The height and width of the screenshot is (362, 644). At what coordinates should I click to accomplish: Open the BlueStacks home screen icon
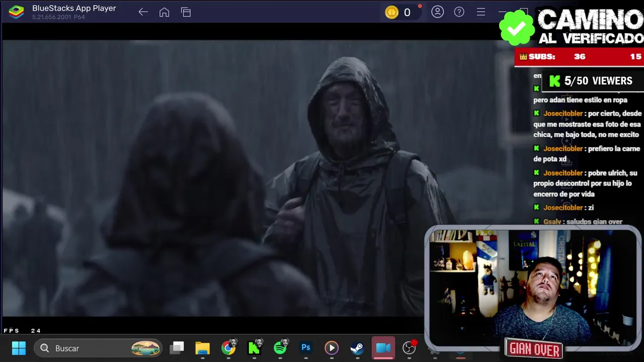(164, 12)
